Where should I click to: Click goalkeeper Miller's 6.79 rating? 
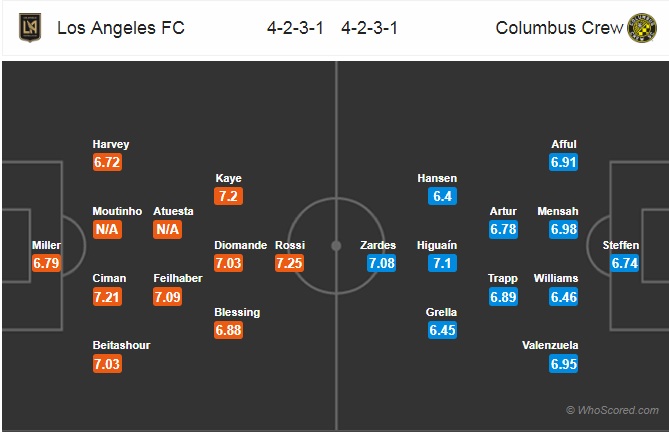pos(46,263)
